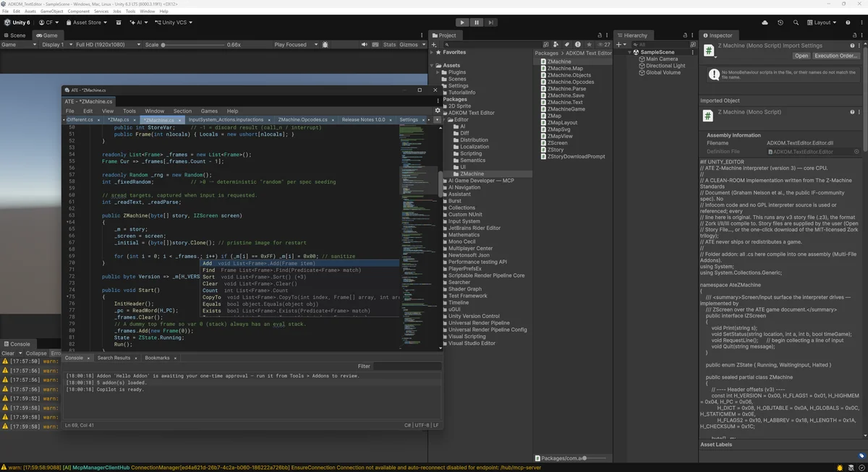Toggle Game view mute audio speaker icon
The height and width of the screenshot is (472, 868).
365,45
